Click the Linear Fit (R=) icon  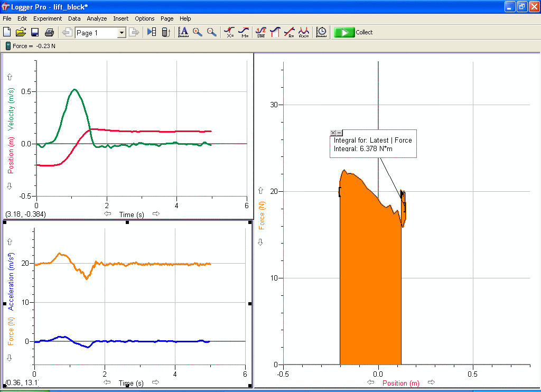[290, 32]
